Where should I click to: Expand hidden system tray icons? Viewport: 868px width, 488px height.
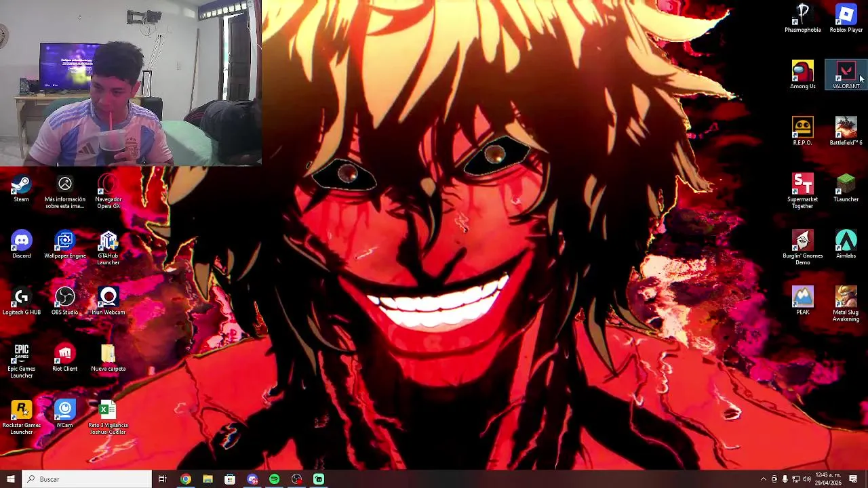[764, 479]
